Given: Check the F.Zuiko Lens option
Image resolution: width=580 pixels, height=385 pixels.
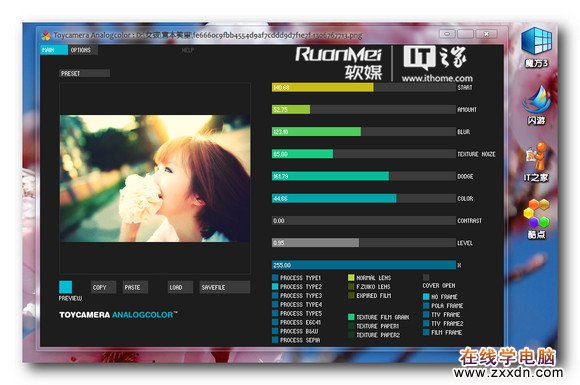Looking at the screenshot, I should tap(351, 287).
